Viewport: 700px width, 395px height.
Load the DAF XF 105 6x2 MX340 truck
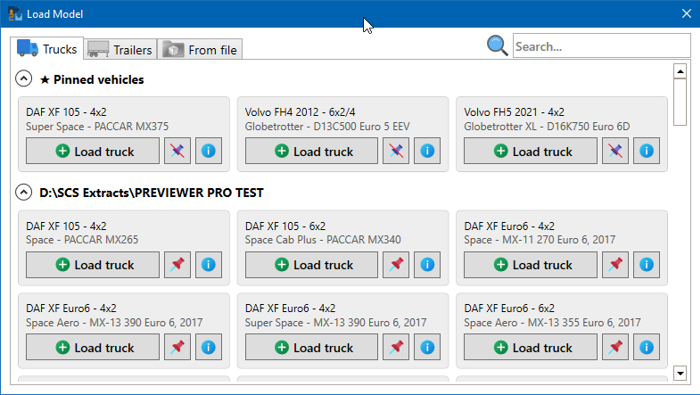point(312,265)
